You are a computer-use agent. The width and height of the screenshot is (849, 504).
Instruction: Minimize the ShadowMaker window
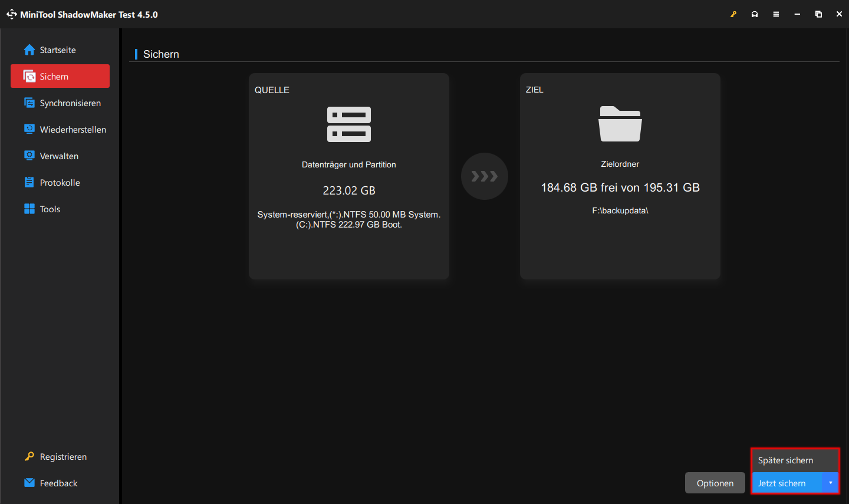coord(797,14)
